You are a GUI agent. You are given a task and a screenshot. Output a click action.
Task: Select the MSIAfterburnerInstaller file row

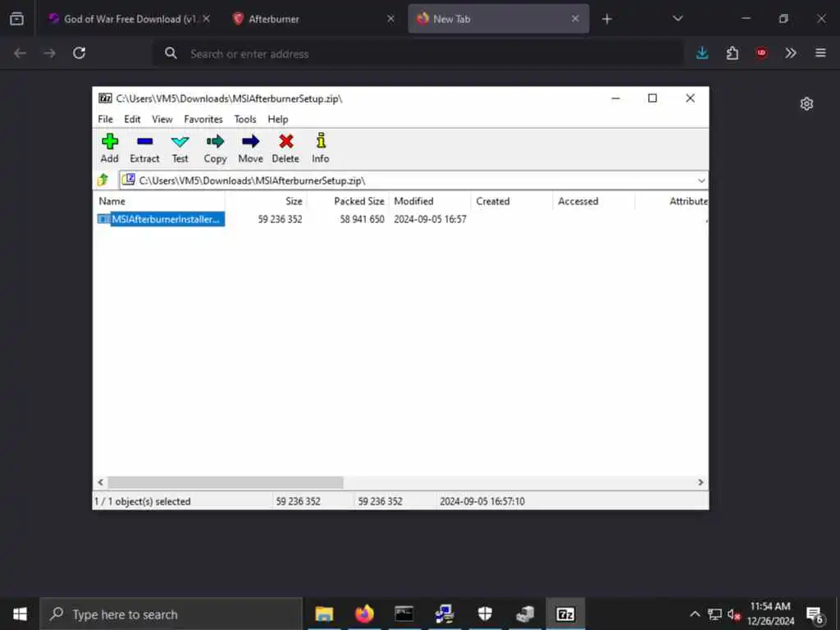[161, 219]
